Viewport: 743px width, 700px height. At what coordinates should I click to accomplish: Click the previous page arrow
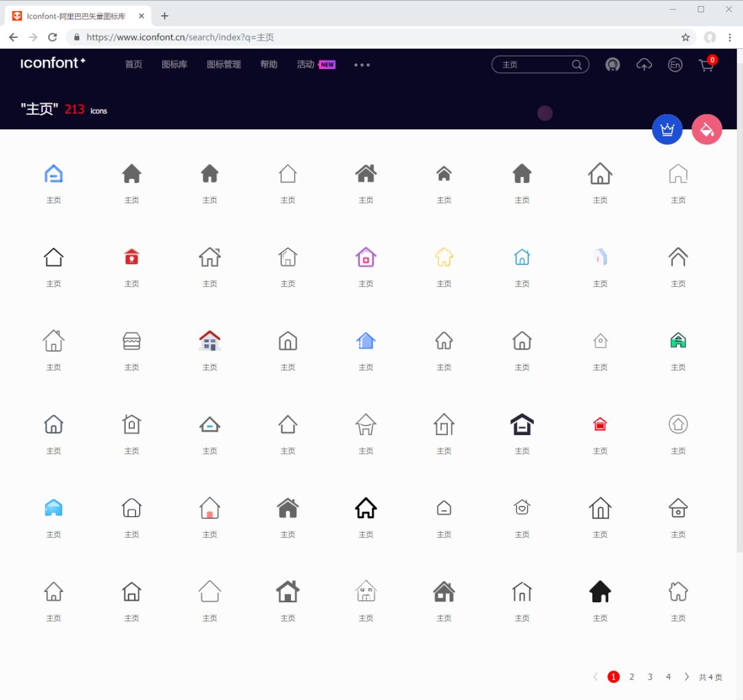(595, 677)
